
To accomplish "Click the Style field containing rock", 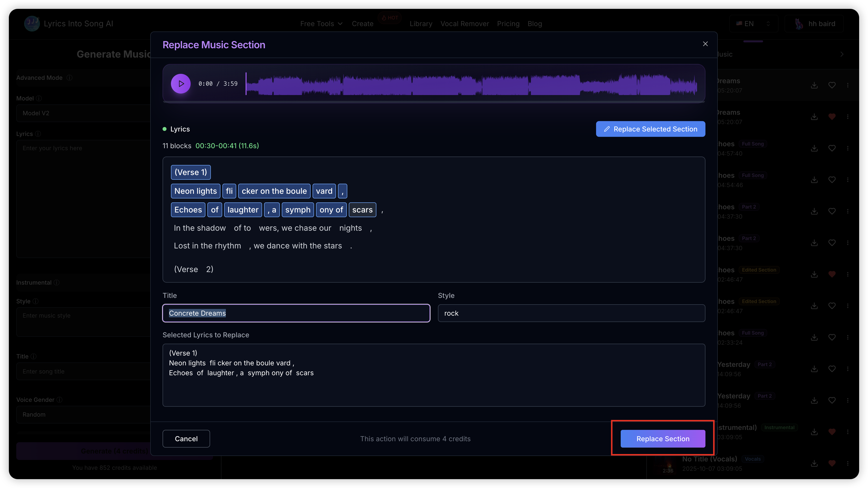I will [571, 313].
